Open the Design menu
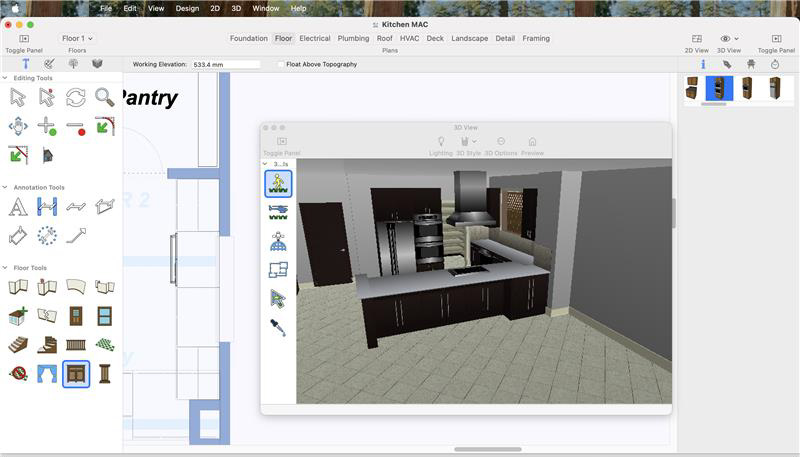 (x=187, y=8)
